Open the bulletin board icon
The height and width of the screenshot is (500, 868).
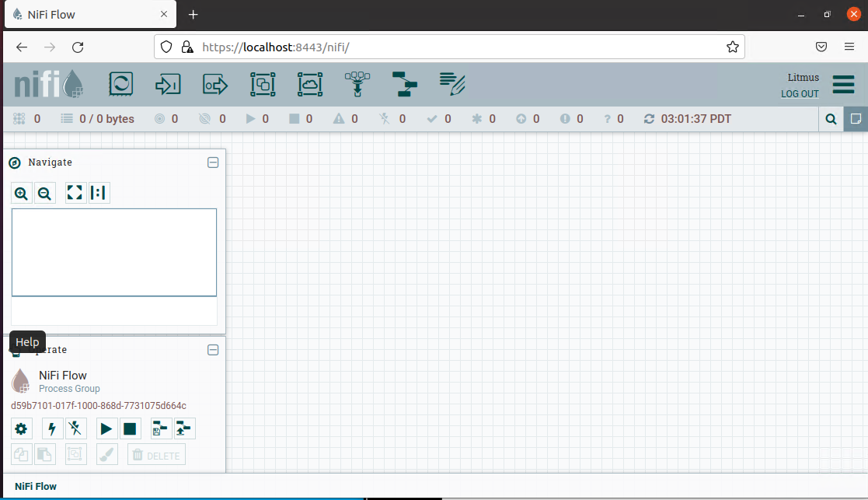tap(856, 119)
